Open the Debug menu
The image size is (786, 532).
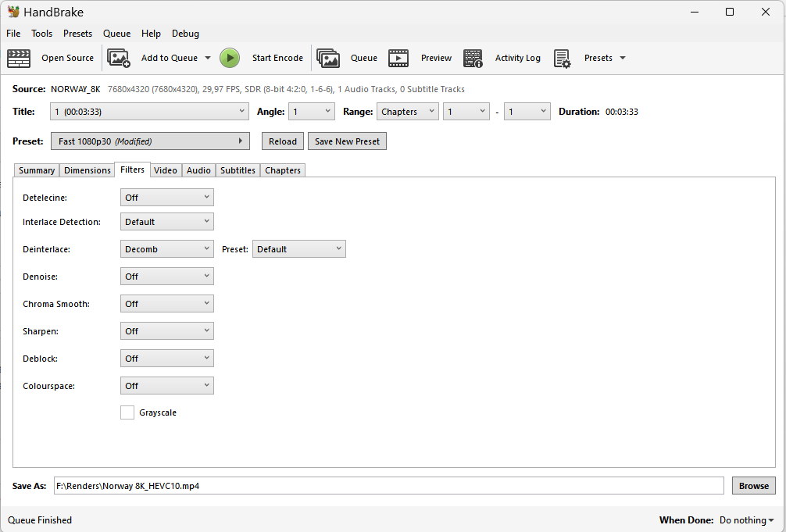click(185, 34)
